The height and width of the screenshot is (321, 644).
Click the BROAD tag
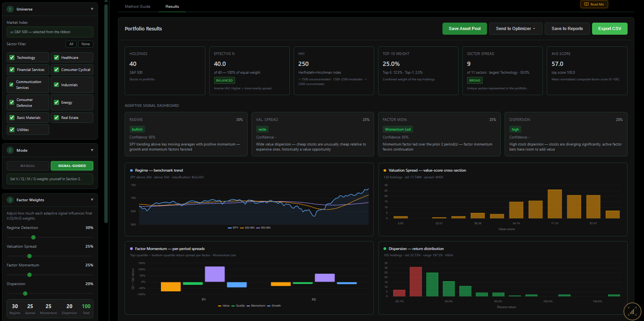click(x=475, y=80)
